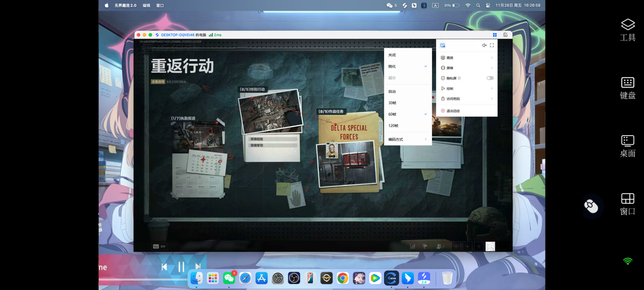The image size is (644, 290).
Task: Click the blue screen icon atop settings panel
Action: click(443, 45)
